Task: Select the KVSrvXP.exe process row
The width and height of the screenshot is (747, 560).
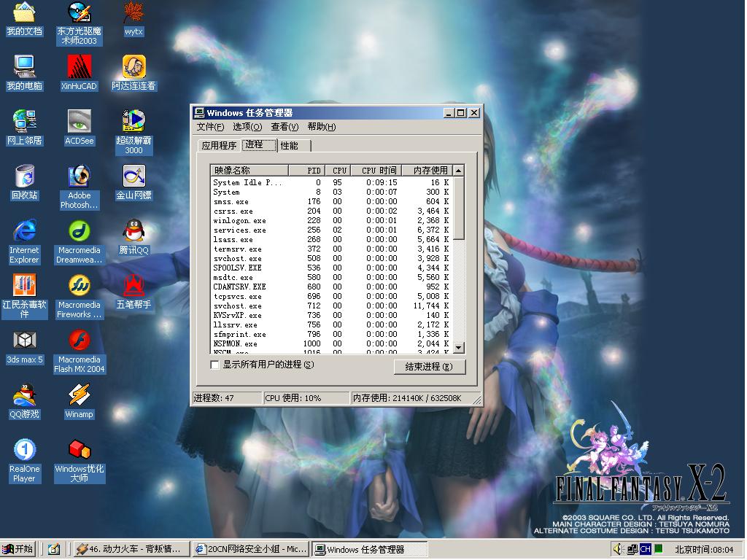Action: point(332,315)
